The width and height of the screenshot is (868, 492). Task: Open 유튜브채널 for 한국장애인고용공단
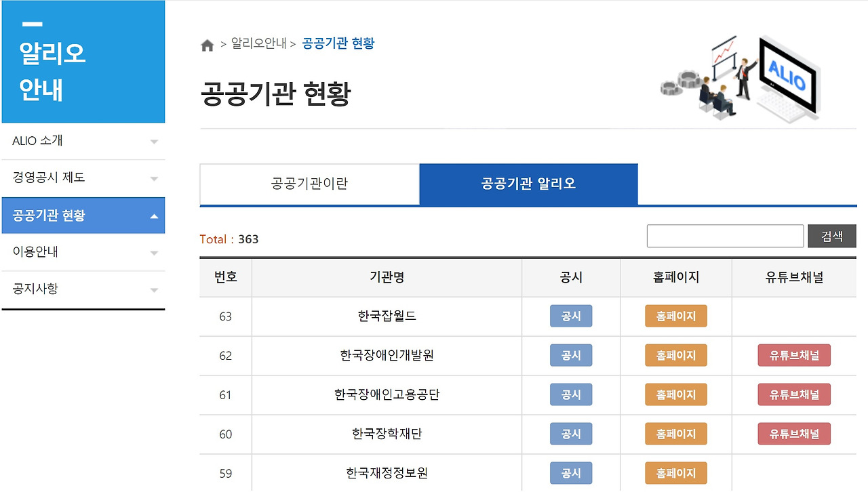click(x=794, y=394)
